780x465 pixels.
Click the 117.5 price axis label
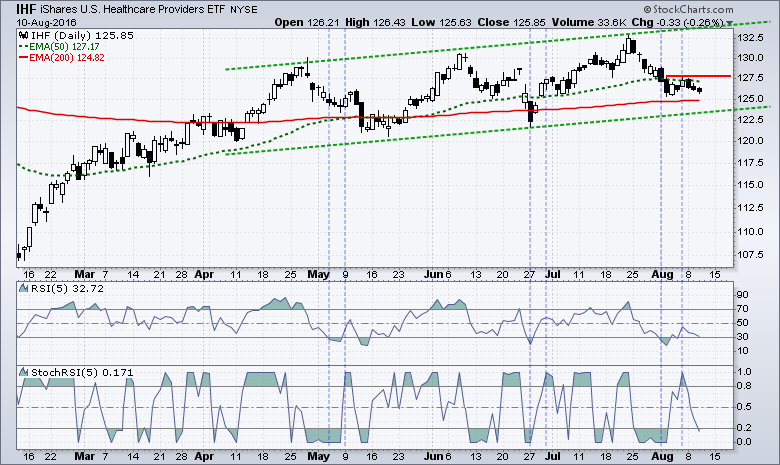click(750, 163)
